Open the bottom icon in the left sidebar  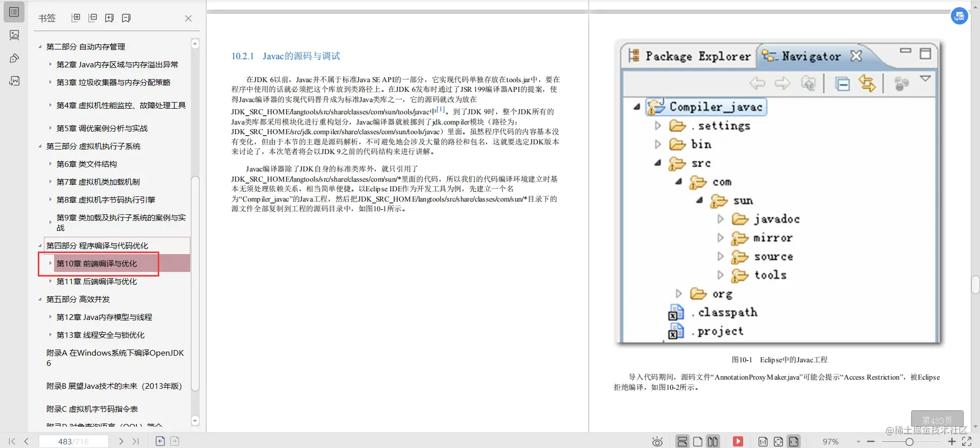point(14,81)
